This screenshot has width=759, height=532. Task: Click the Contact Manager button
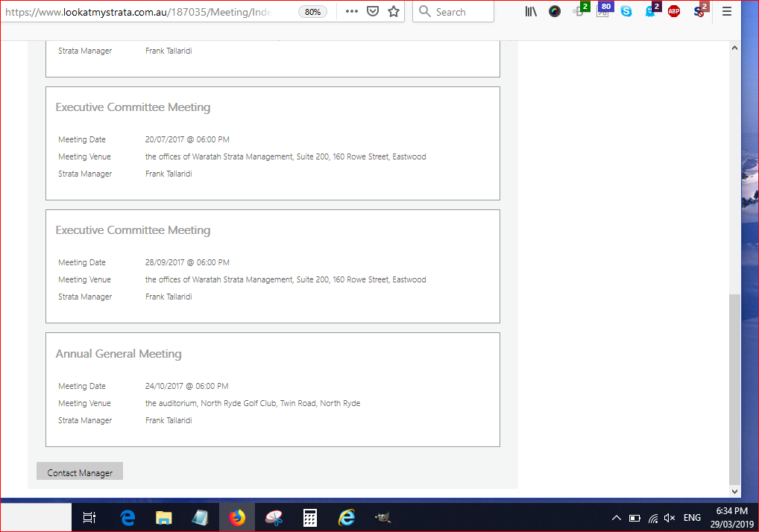coord(80,472)
